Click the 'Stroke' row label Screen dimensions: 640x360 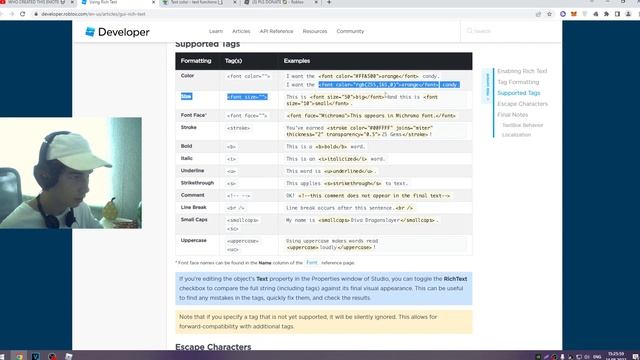(189, 127)
